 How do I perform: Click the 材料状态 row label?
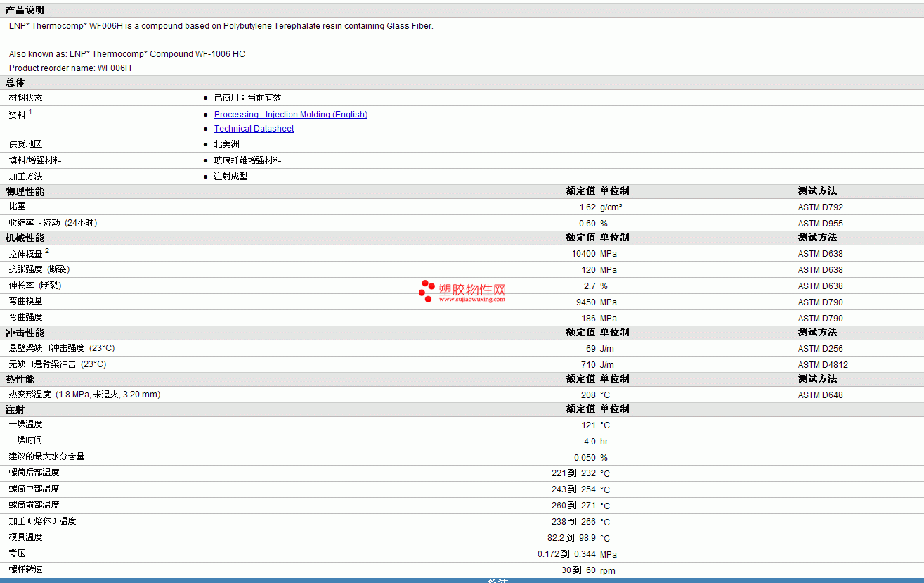click(25, 98)
